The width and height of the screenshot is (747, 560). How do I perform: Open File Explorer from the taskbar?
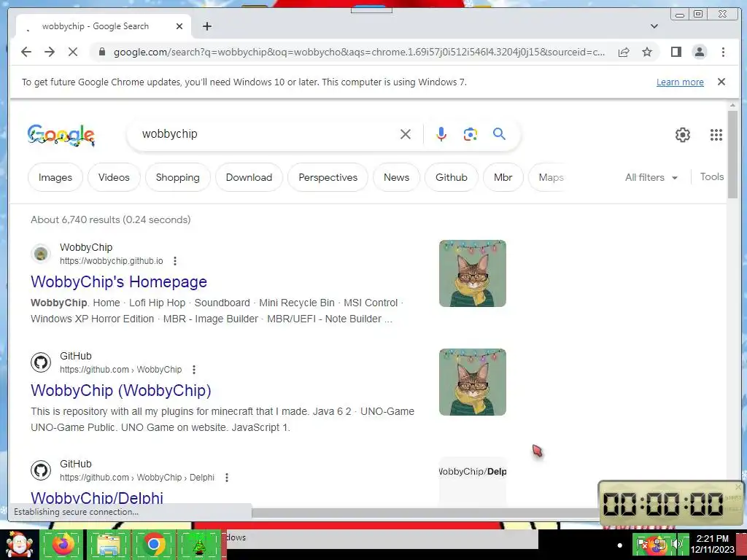(109, 544)
